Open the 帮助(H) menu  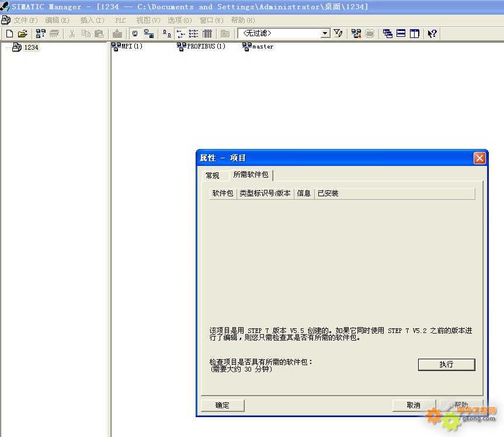[243, 20]
